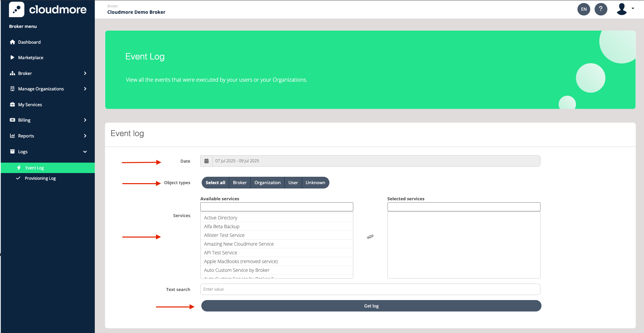Image resolution: width=644 pixels, height=333 pixels.
Task: Open the help question mark icon
Action: (601, 9)
